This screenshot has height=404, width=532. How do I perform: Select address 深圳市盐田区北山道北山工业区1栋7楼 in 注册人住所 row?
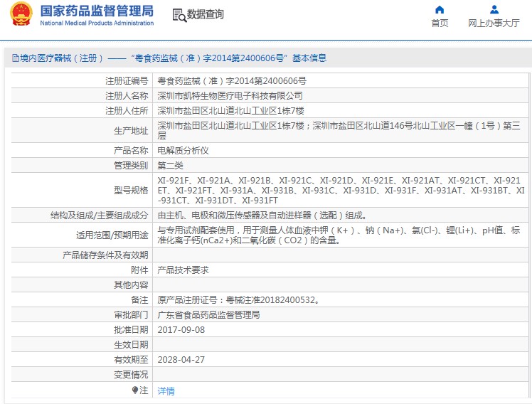pos(230,110)
